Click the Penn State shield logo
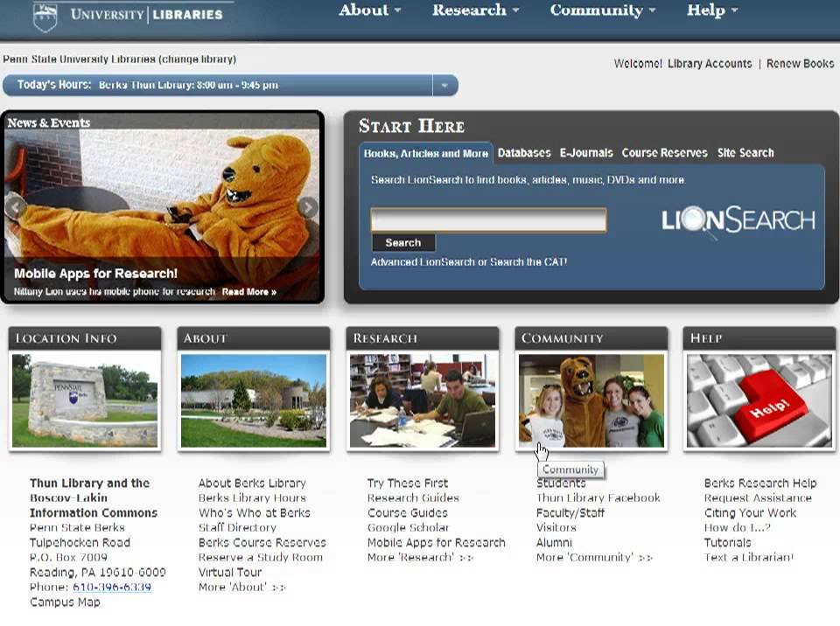 click(x=45, y=17)
